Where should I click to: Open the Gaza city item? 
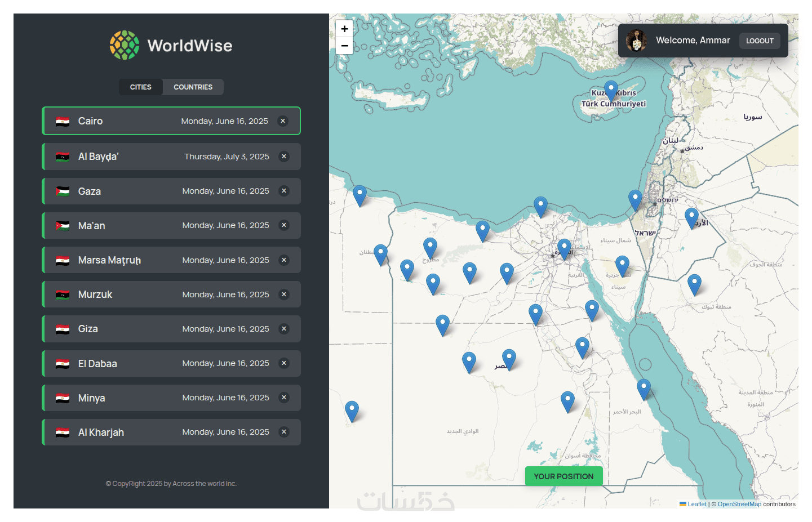[x=171, y=191]
